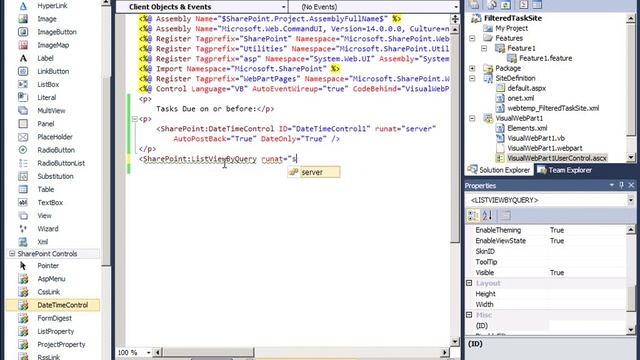
Task: Collapse the SiteDefinition node
Action: coord(472,78)
